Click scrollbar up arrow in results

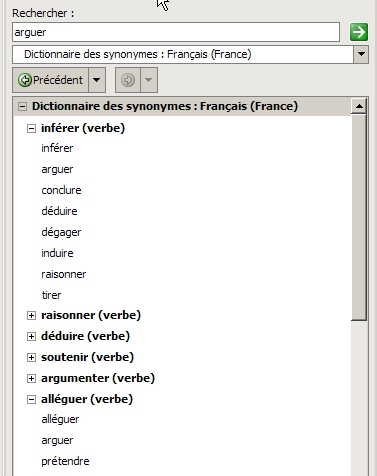(359, 106)
